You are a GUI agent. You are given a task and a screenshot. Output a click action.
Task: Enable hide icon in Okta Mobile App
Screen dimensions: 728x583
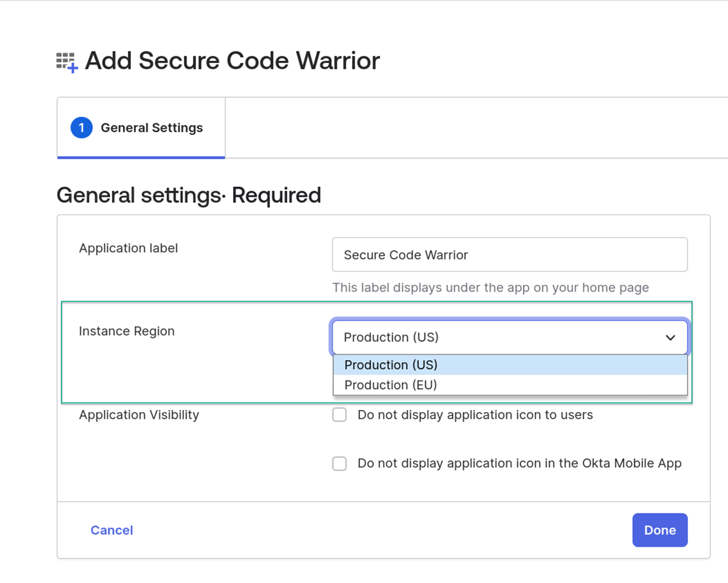click(x=339, y=463)
